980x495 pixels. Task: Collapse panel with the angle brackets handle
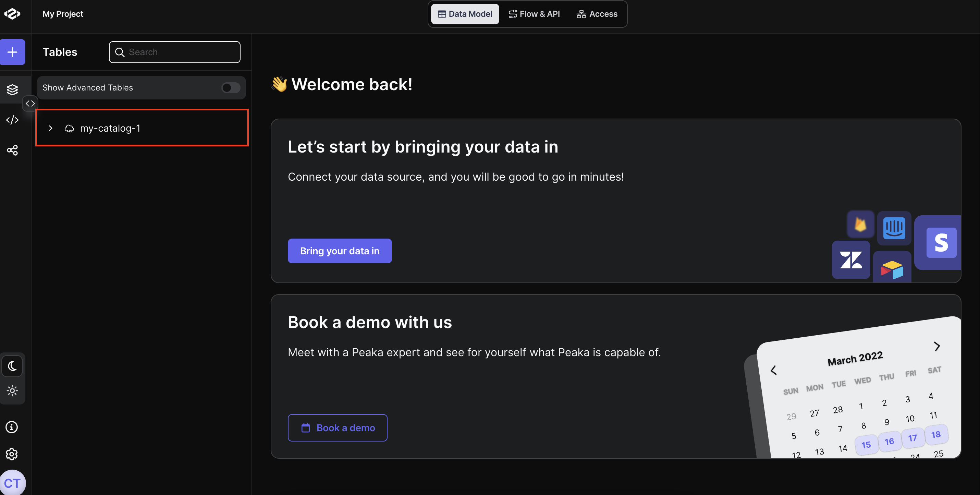point(30,104)
